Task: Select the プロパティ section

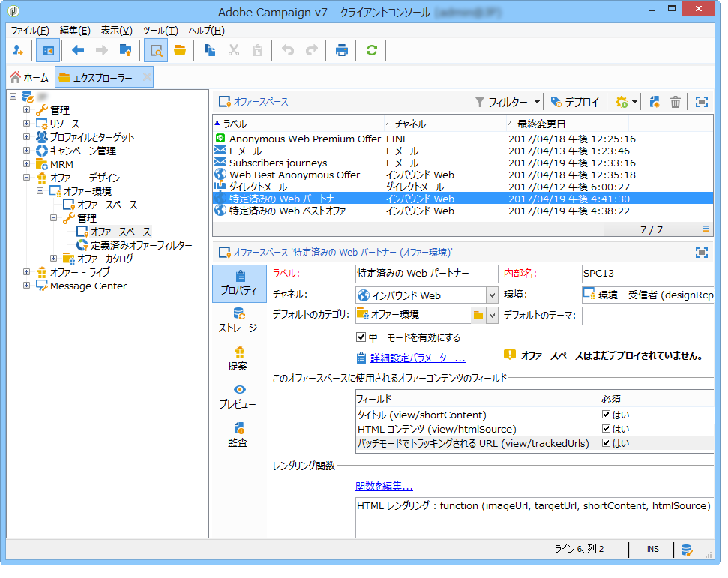Action: tap(239, 283)
